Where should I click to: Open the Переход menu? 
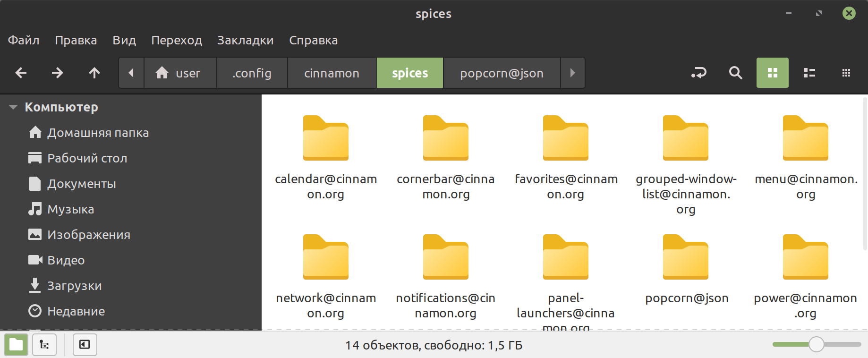click(177, 40)
